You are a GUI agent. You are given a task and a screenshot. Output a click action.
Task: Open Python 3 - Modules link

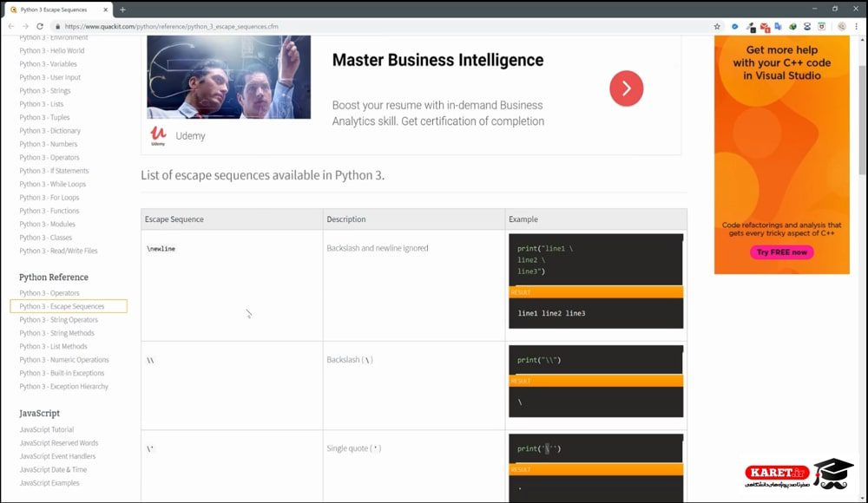pos(47,224)
